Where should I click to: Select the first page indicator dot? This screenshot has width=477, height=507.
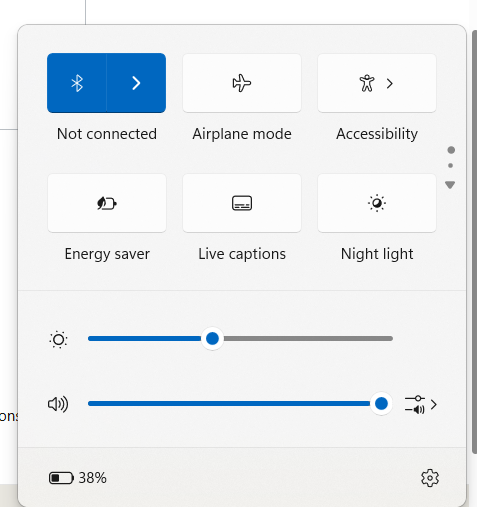(451, 150)
